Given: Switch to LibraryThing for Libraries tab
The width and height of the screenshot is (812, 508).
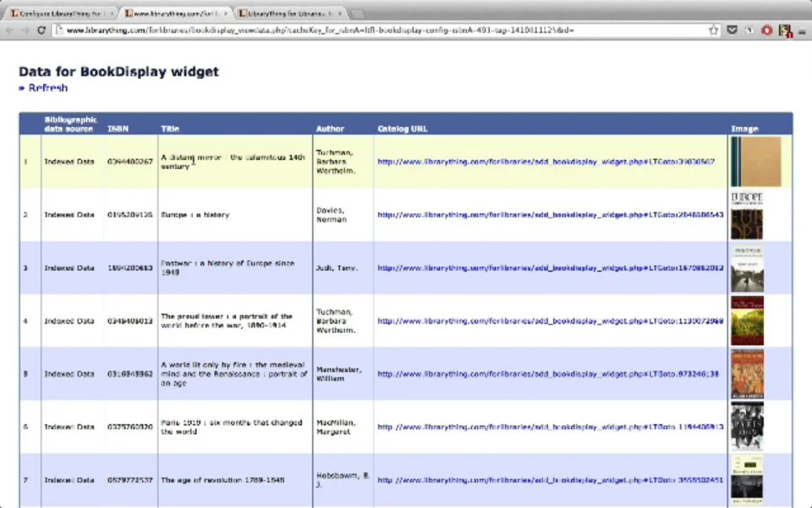Looking at the screenshot, I should point(288,13).
